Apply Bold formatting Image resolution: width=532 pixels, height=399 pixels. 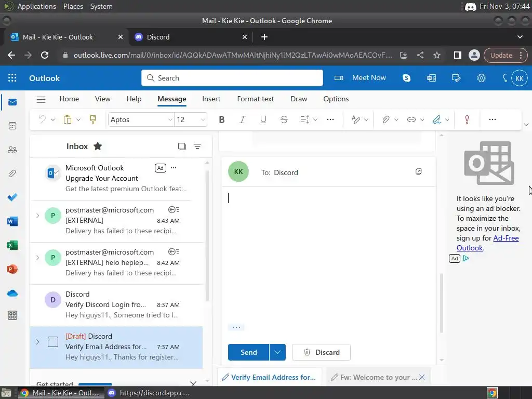221,119
